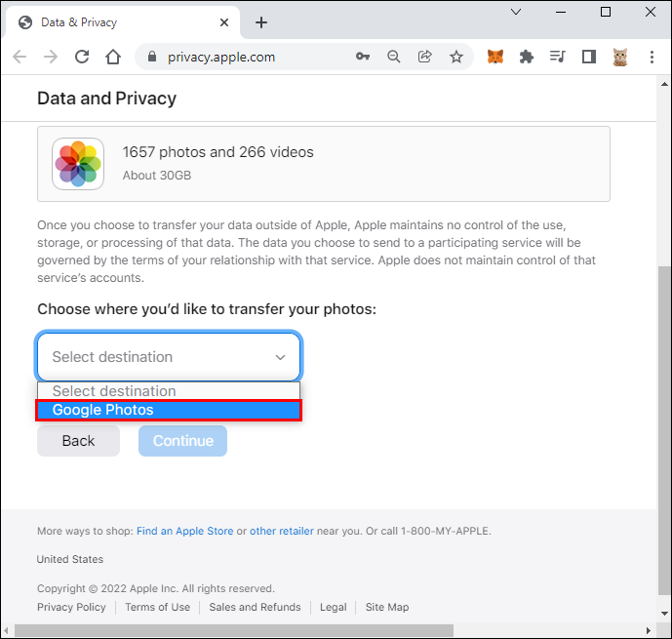Viewport: 672px width, 639px height.
Task: Choose Google Photos from the list
Action: point(169,411)
